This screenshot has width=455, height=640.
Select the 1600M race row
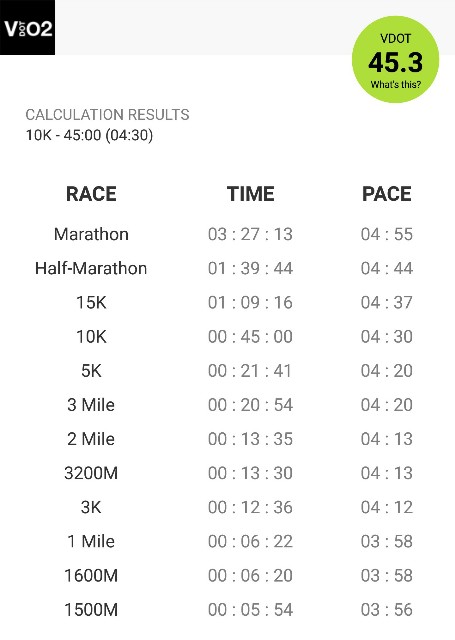click(227, 576)
